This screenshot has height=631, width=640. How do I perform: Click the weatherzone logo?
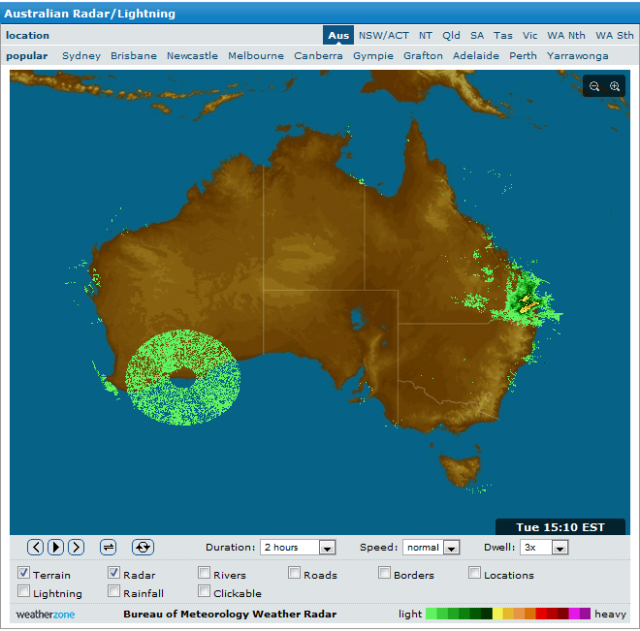(45, 614)
